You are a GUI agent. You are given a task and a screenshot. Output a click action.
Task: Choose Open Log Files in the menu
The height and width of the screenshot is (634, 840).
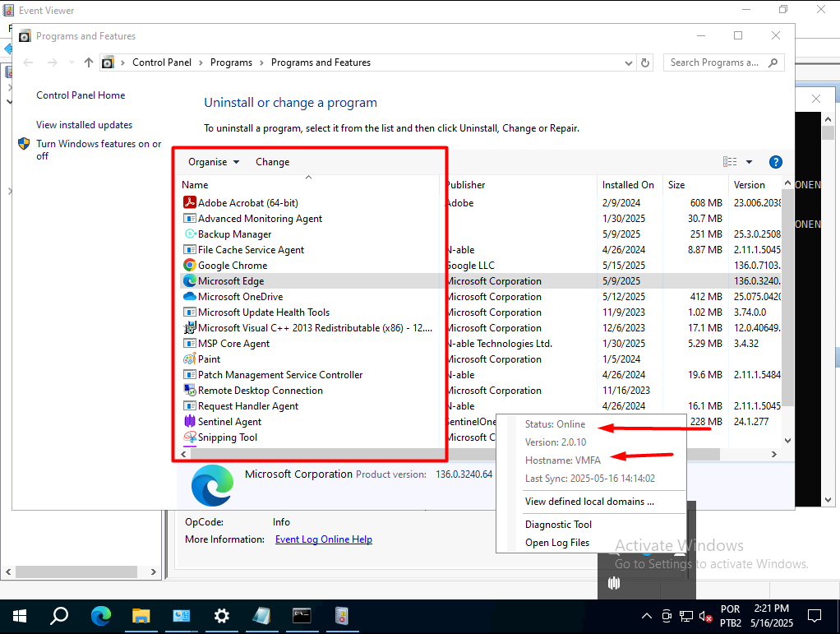click(557, 543)
